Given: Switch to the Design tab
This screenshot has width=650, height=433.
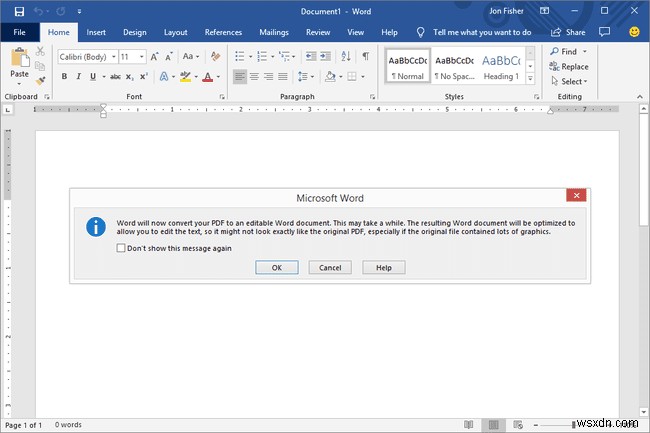Looking at the screenshot, I should click(135, 32).
